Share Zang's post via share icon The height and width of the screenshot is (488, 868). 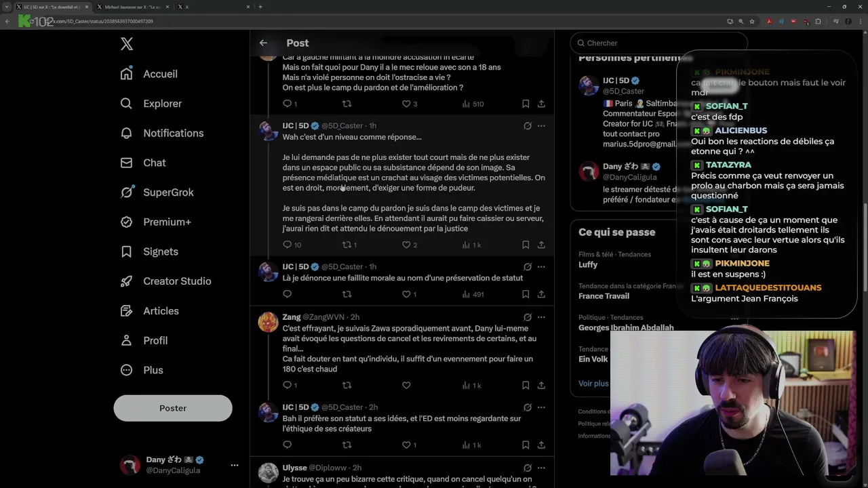(x=541, y=385)
